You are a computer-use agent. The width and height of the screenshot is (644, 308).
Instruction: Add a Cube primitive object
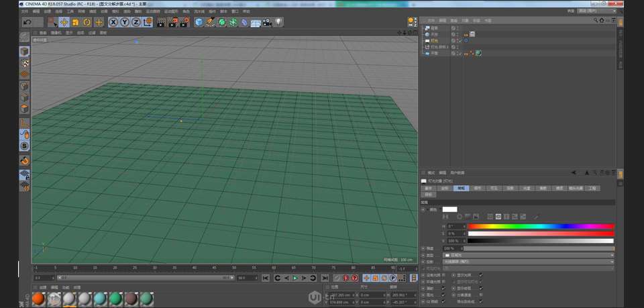tap(199, 22)
